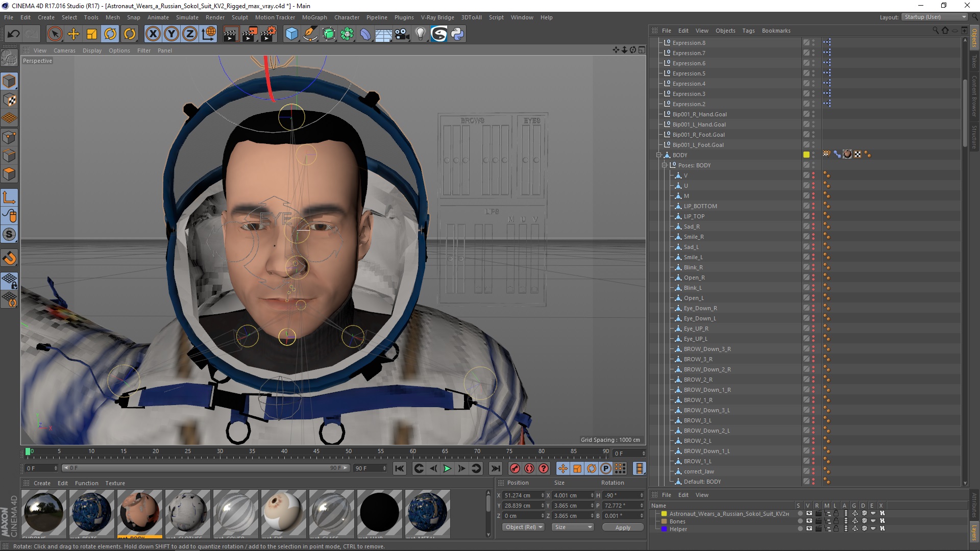Open Layout Startup (User) dropdown
The height and width of the screenshot is (551, 980).
934,17
